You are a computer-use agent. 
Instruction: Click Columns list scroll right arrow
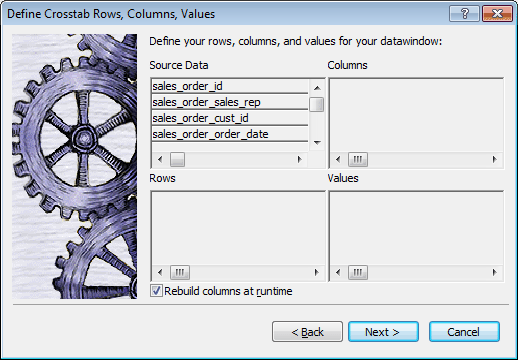(x=495, y=159)
